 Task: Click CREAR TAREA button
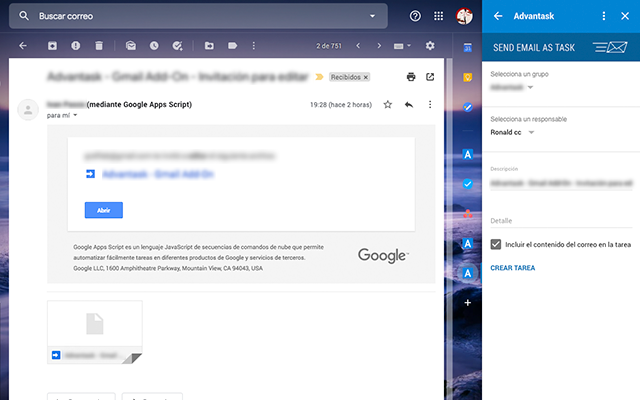513,268
